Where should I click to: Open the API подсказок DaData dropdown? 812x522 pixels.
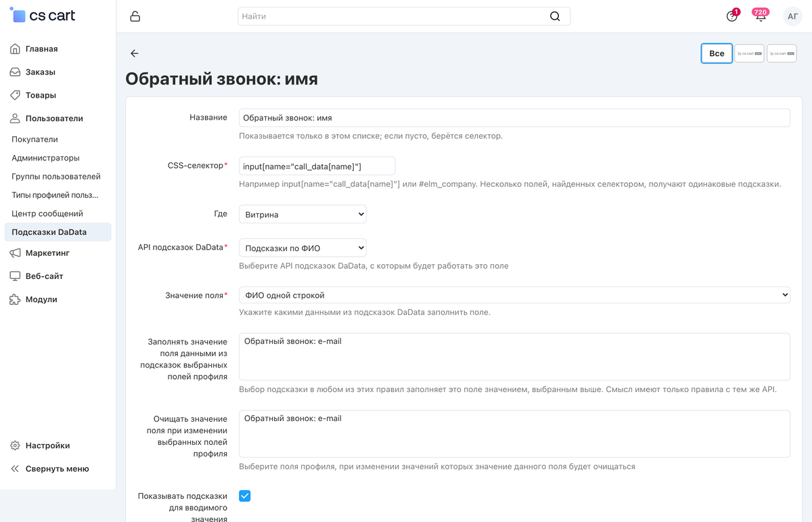pyautogui.click(x=302, y=248)
